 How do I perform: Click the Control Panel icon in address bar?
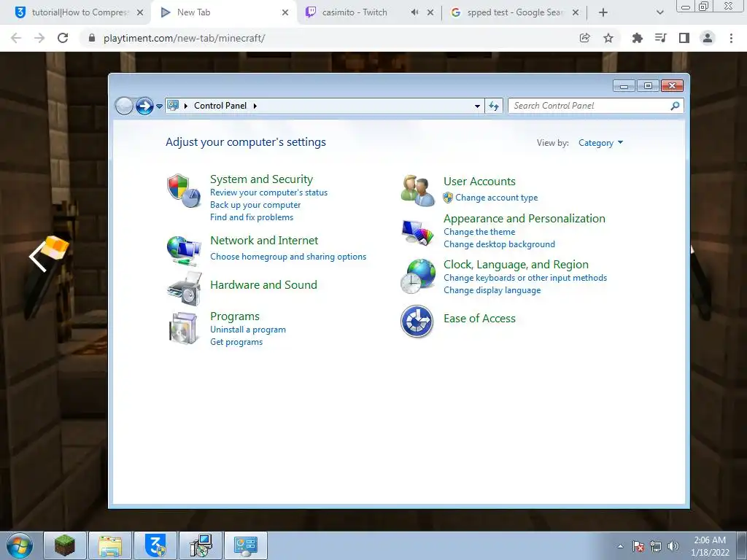coord(173,105)
